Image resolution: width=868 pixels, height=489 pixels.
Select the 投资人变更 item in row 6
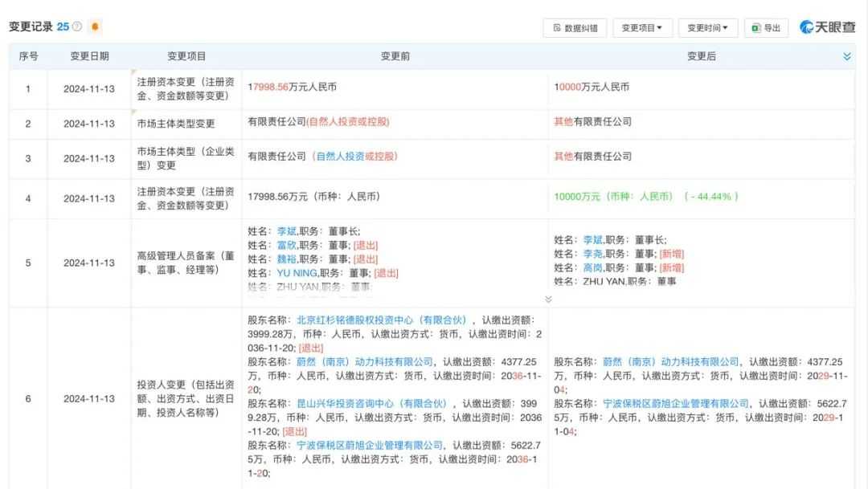pyautogui.click(x=186, y=399)
